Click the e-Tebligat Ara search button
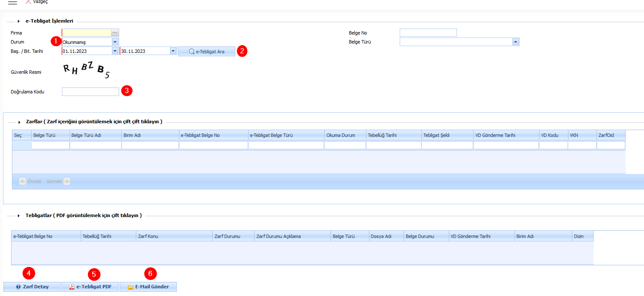Image resolution: width=644 pixels, height=296 pixels. pyautogui.click(x=207, y=51)
